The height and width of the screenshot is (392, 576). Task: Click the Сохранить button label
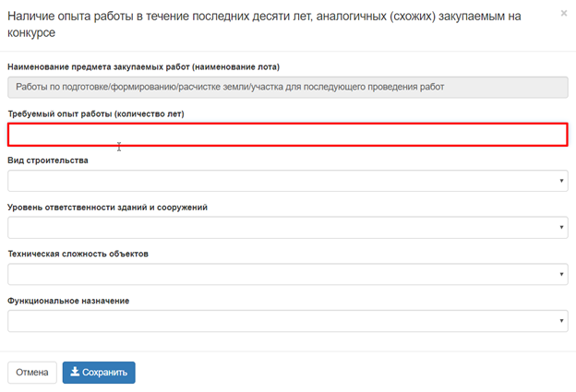click(104, 373)
